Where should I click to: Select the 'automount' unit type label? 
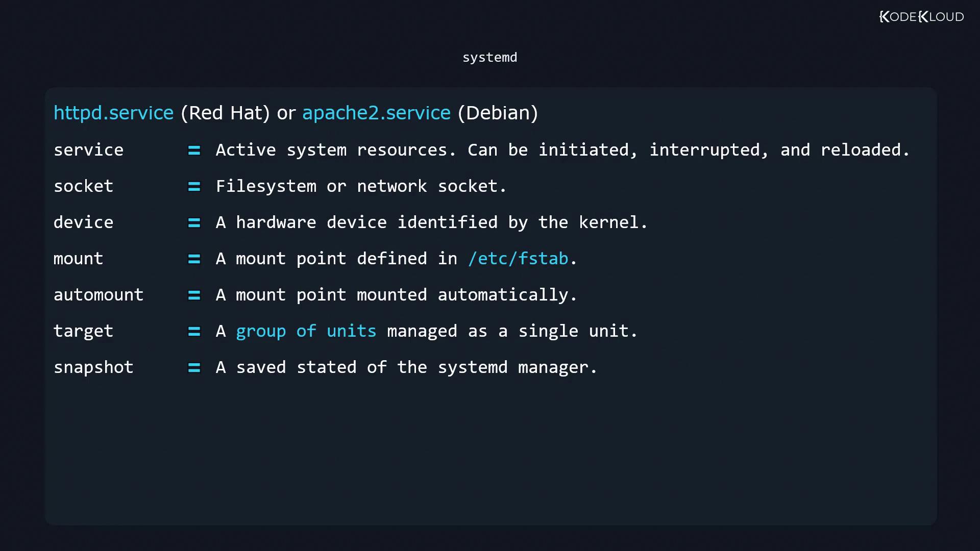coord(99,295)
